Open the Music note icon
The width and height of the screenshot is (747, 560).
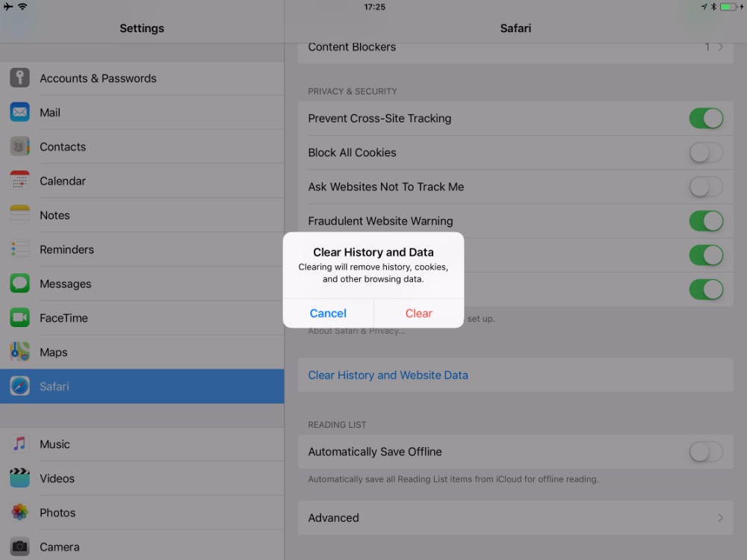coord(19,444)
